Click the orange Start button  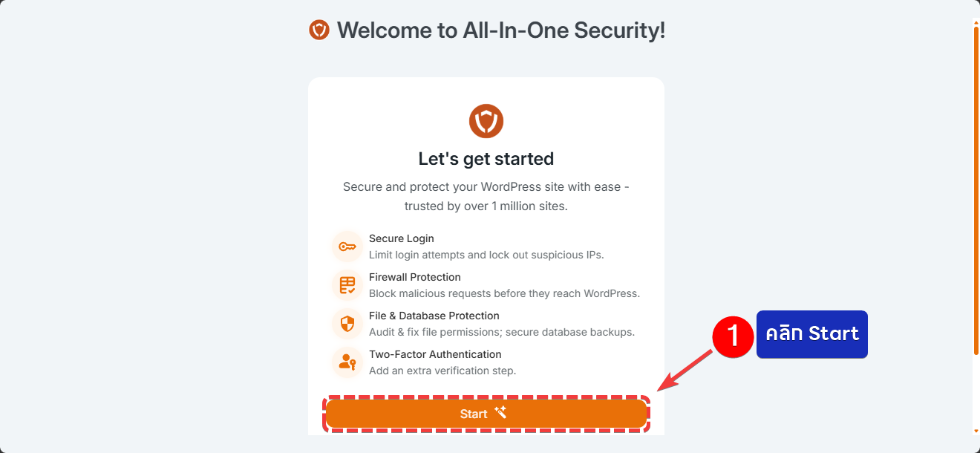point(486,414)
